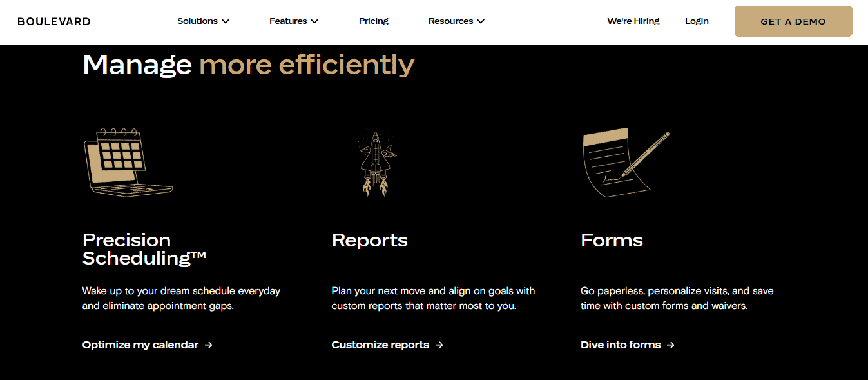Screen dimensions: 868x380
Task: Expand the Features dropdown menu
Action: (x=294, y=21)
